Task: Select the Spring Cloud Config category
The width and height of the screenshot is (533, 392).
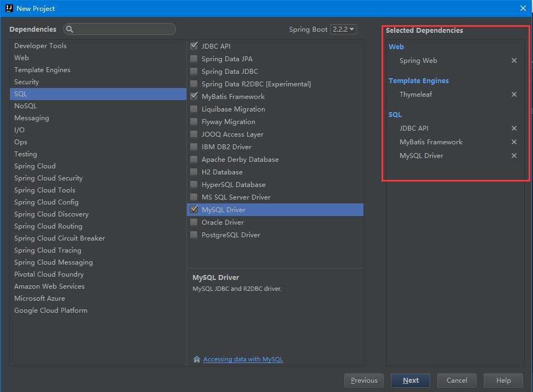Action: click(x=98, y=202)
